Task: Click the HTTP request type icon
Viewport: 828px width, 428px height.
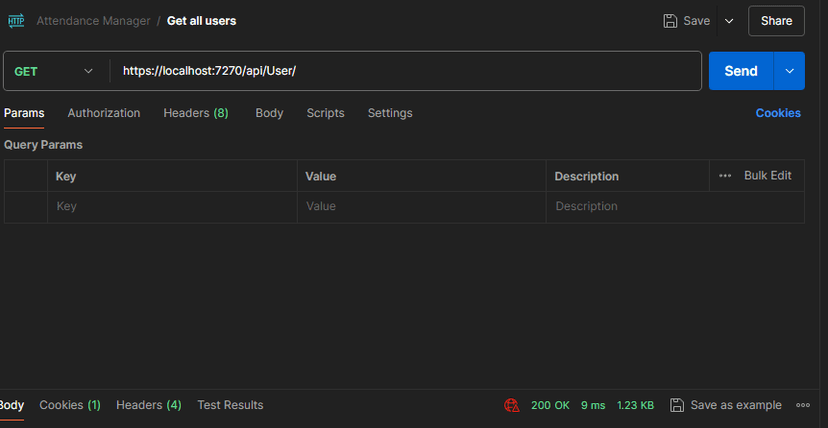Action: point(16,21)
